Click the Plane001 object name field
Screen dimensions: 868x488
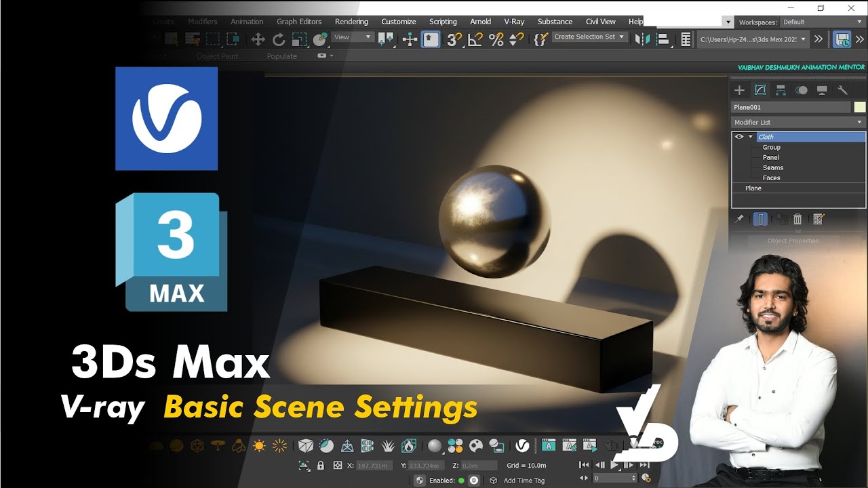coord(790,107)
